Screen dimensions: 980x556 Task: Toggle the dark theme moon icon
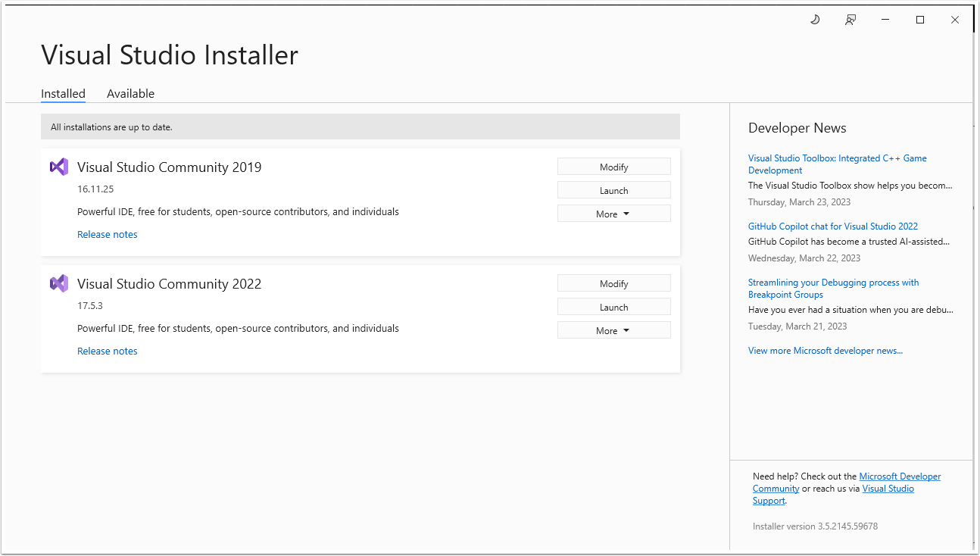coord(815,20)
